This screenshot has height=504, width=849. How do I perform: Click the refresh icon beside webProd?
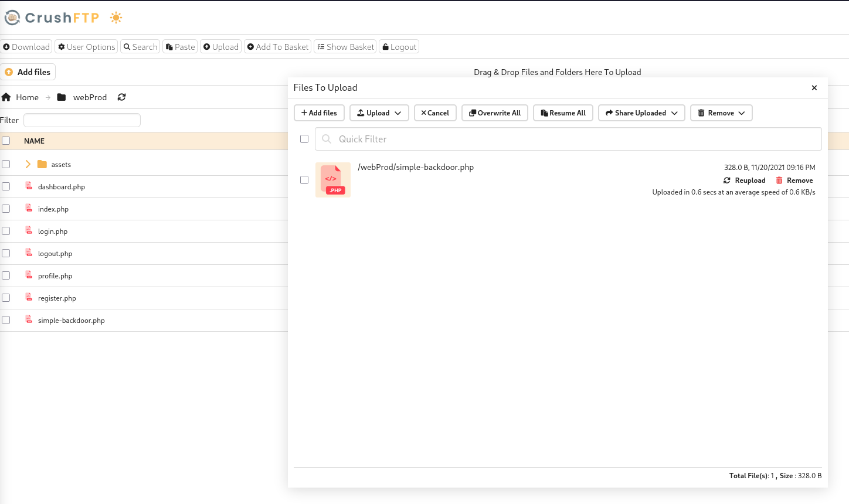[x=121, y=97]
